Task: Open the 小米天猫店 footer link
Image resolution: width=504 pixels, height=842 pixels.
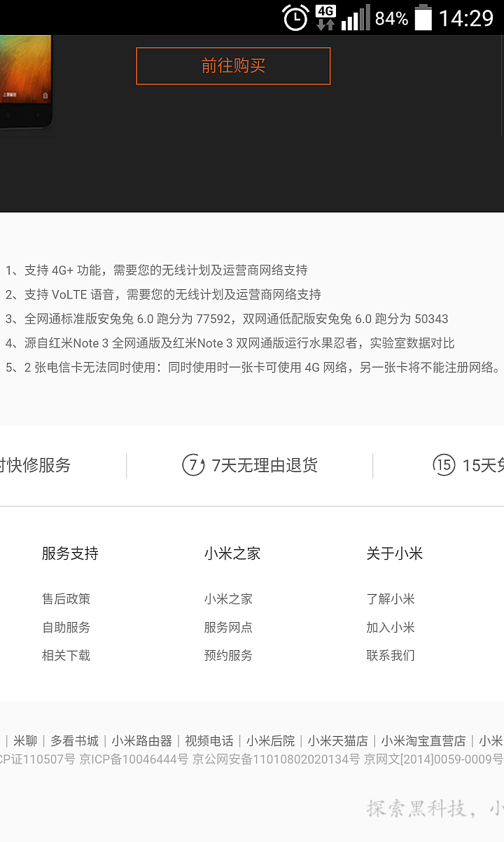Action: (337, 740)
